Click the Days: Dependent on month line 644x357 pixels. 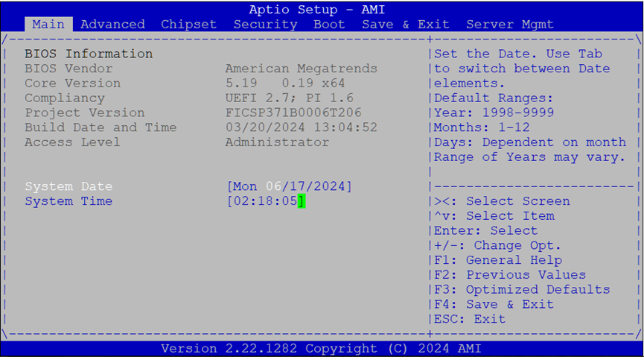pos(530,142)
